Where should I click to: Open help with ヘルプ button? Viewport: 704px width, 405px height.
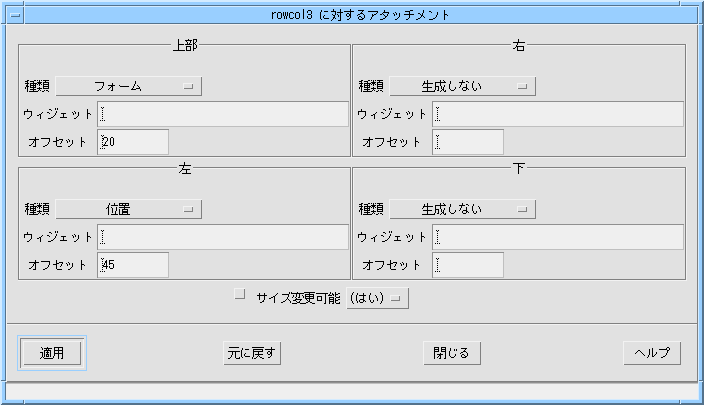tap(652, 353)
